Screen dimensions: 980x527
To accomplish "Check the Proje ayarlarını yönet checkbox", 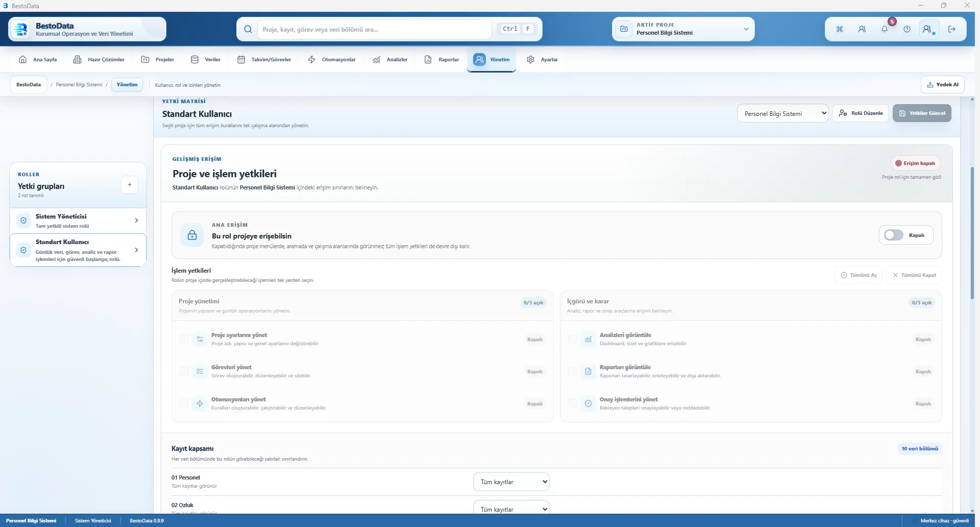I will (x=184, y=339).
